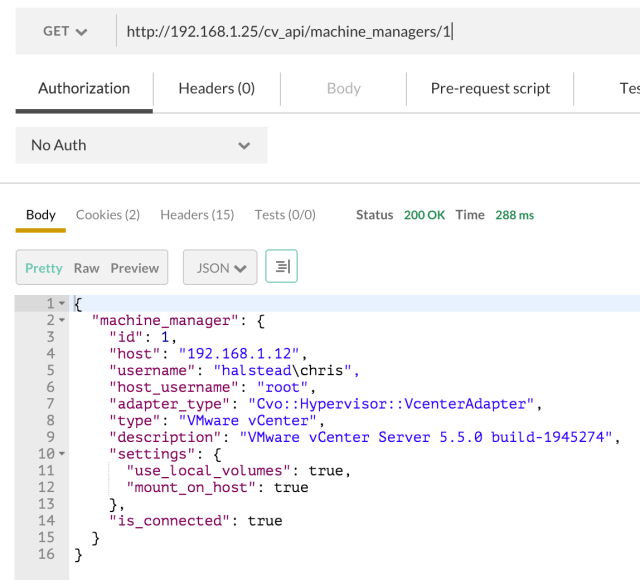Open the JSON format dropdown
The image size is (640, 580).
tap(220, 267)
